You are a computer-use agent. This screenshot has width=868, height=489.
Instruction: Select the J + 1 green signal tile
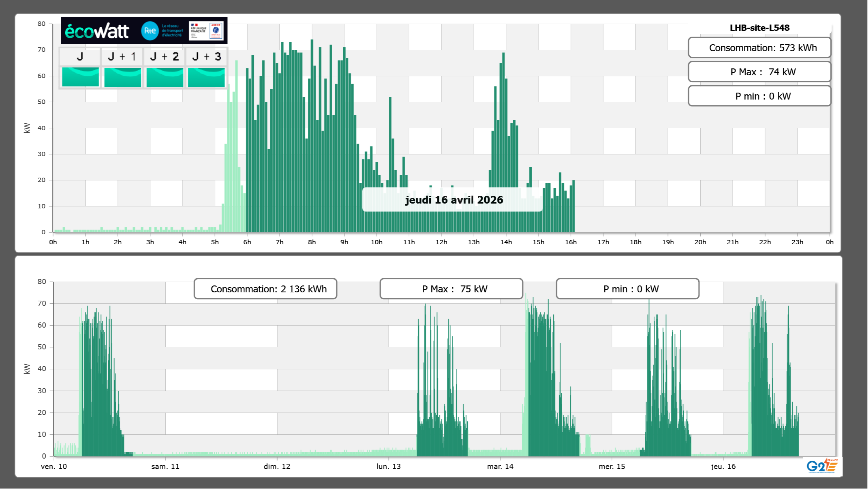click(122, 77)
